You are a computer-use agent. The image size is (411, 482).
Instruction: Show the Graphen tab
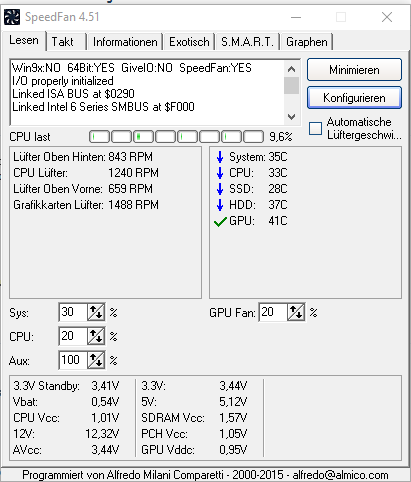[x=307, y=42]
